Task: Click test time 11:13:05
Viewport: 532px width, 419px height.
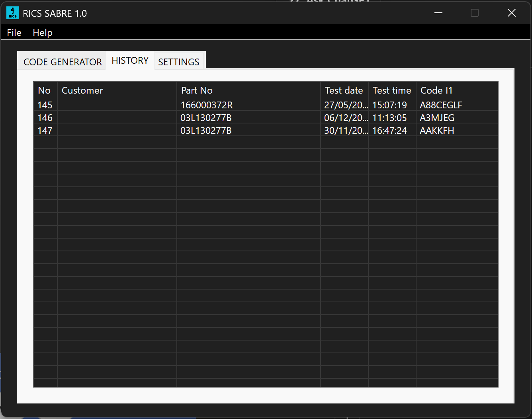Action: coord(389,118)
